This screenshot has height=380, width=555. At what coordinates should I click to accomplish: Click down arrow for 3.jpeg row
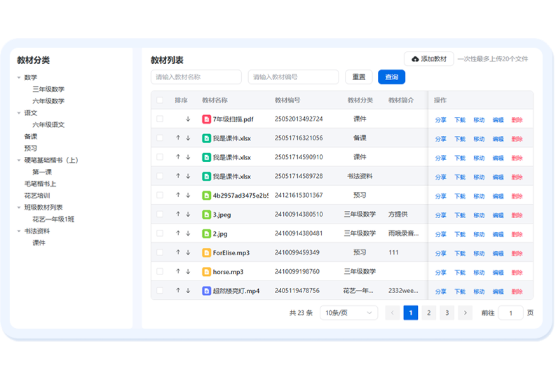(188, 214)
